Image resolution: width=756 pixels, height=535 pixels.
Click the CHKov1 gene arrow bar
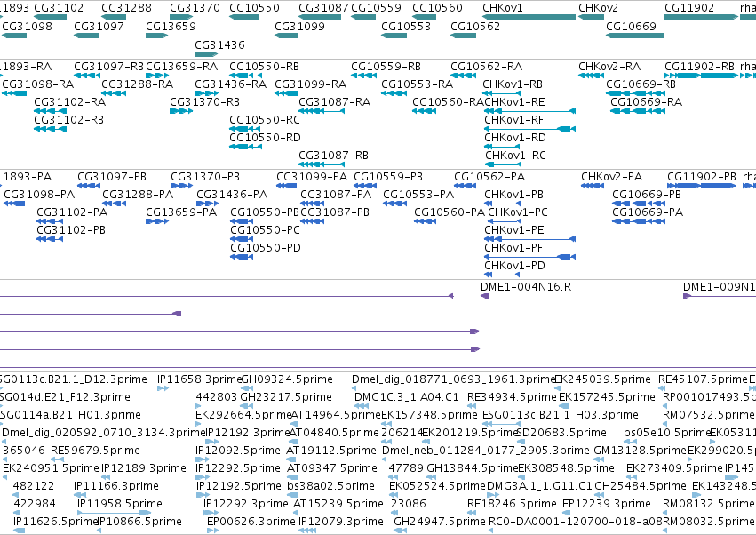tap(529, 17)
